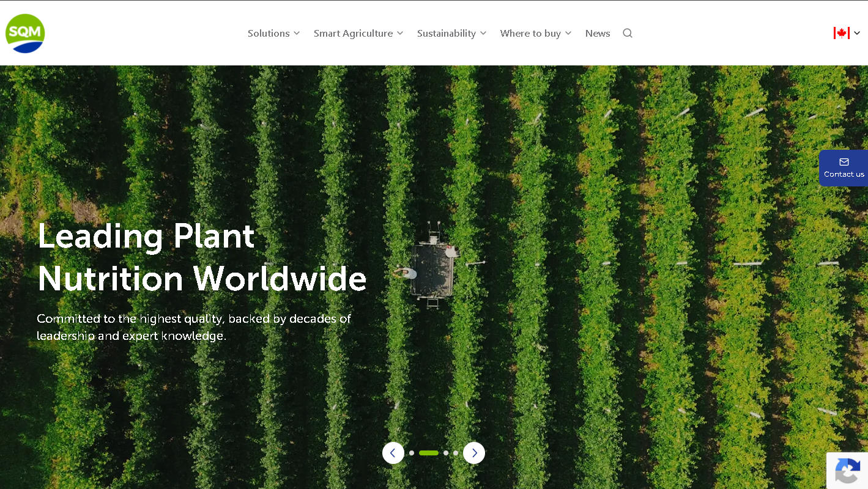Expand the Where to buy dropdown chevron
868x489 pixels.
coord(568,34)
